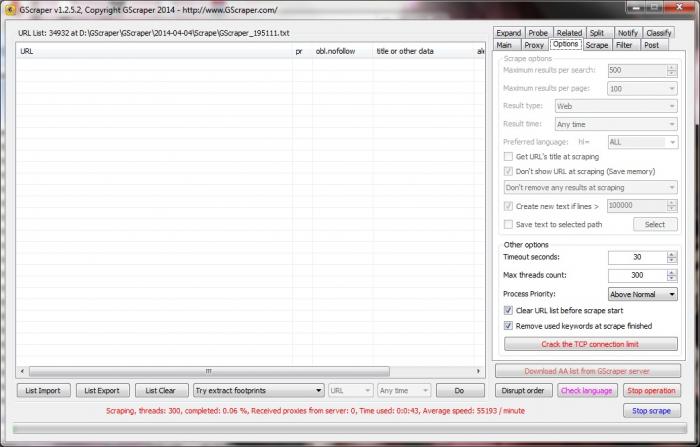Click the Timeout seconds stepper arrows

(672, 257)
